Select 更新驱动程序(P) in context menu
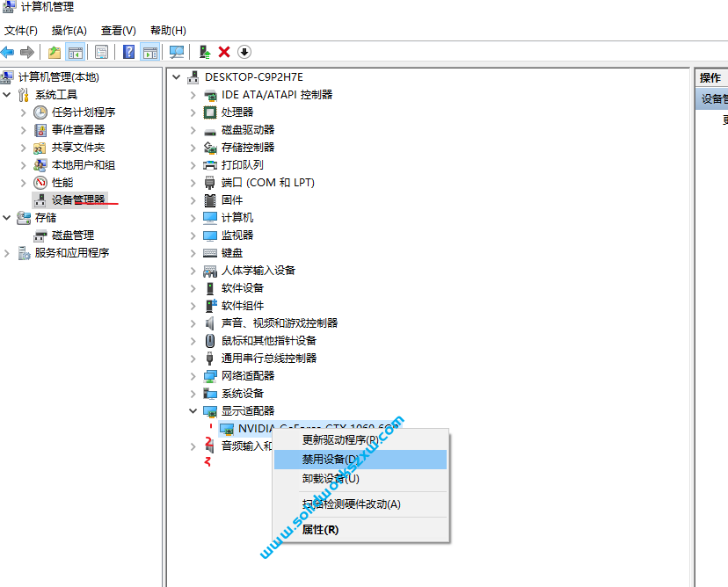This screenshot has width=728, height=587. coord(339,439)
